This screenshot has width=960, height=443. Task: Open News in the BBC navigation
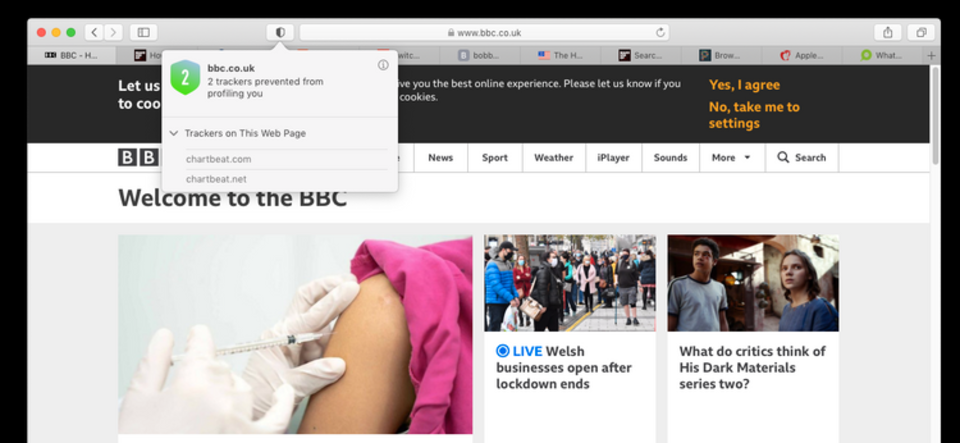[x=440, y=157]
